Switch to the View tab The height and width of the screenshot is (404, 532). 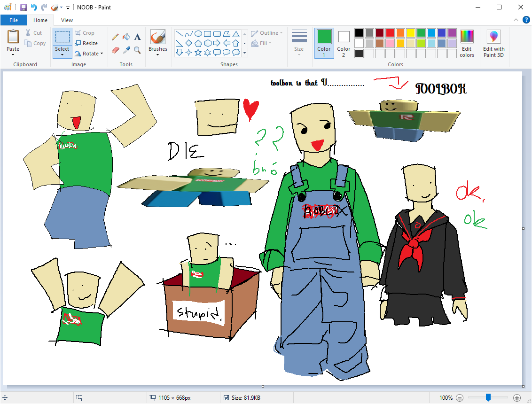[67, 20]
